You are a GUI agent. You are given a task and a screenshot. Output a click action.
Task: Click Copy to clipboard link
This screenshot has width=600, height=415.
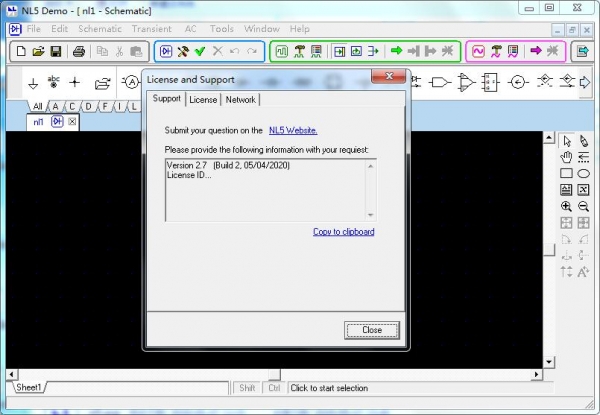tap(344, 232)
